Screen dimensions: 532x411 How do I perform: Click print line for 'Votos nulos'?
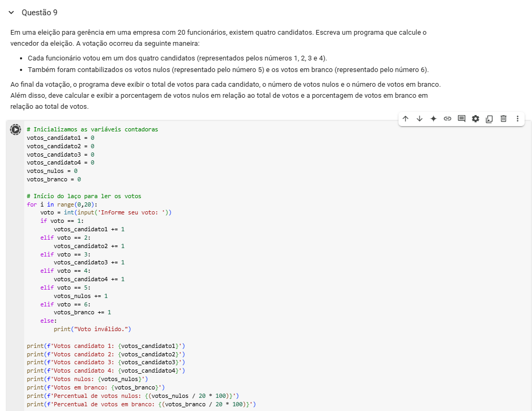(88, 379)
